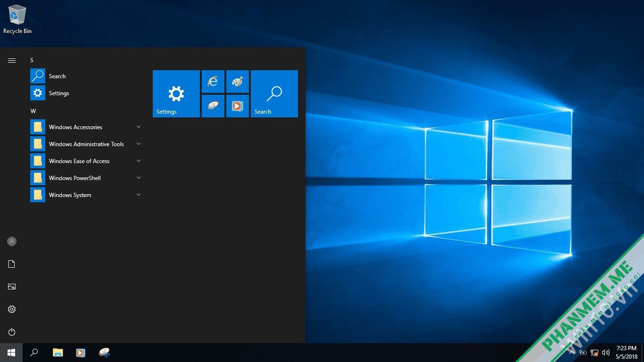Open the Power options in Start rail
This screenshot has width=644, height=362.
pyautogui.click(x=12, y=332)
